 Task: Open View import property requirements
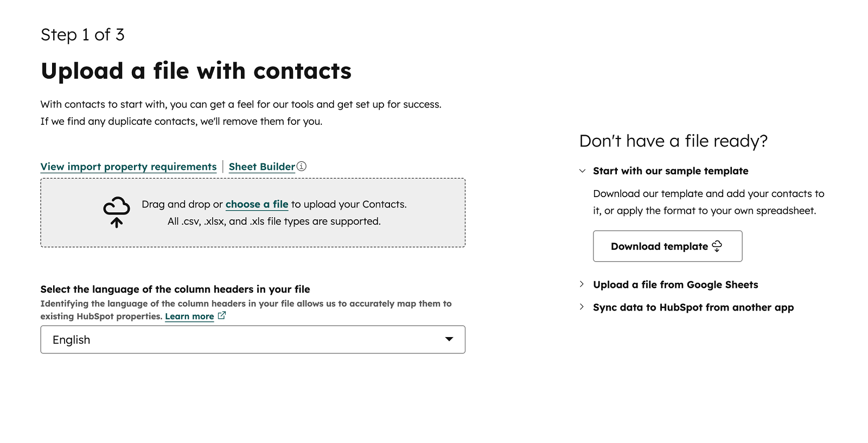click(129, 167)
